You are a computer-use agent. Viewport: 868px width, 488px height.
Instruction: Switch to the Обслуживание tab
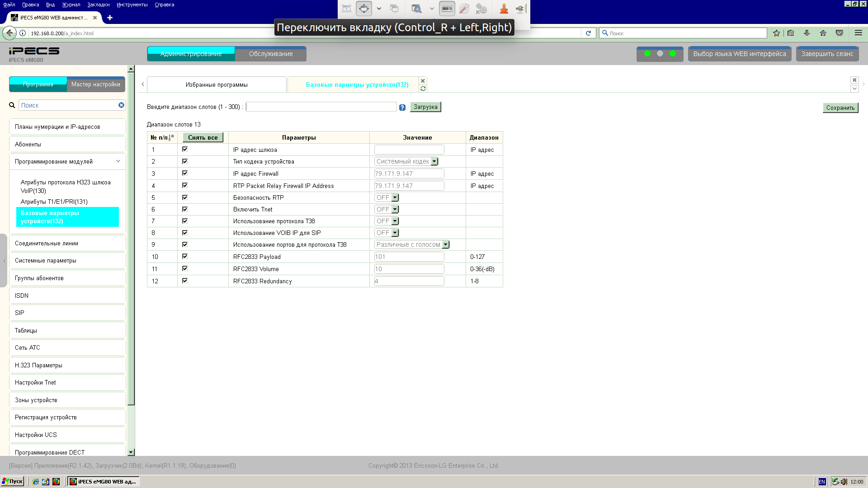(x=270, y=54)
